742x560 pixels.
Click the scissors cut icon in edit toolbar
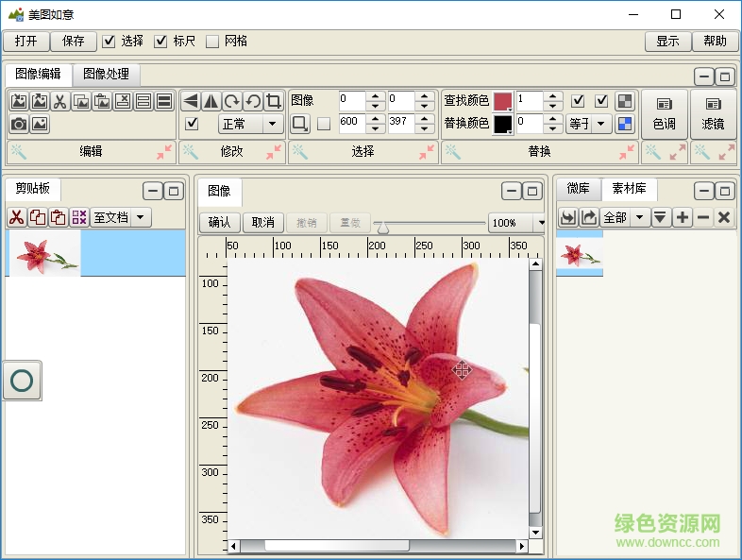point(59,101)
